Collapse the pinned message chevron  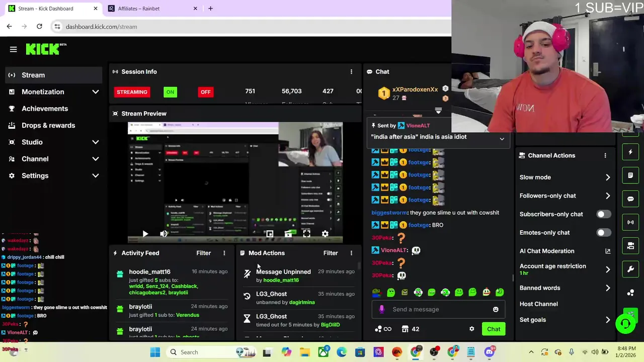pyautogui.click(x=502, y=139)
